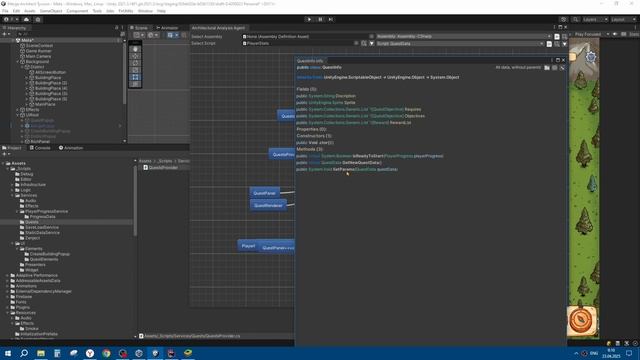
Task: Select the Move tool in the Scene overlay
Action: pyautogui.click(x=136, y=56)
